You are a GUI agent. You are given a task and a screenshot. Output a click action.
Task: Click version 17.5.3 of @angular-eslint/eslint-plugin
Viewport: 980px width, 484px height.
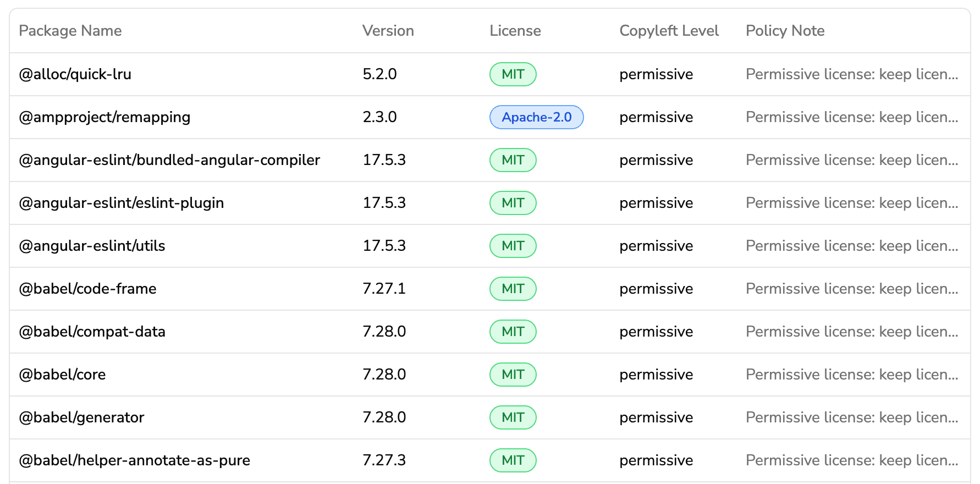(x=384, y=203)
